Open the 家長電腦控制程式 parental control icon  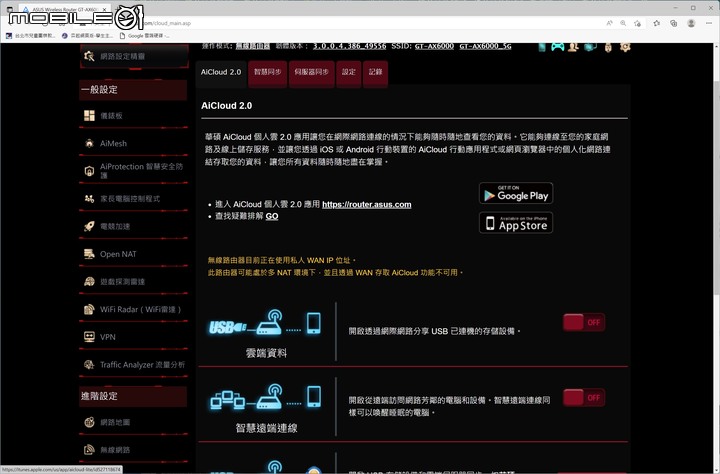click(x=89, y=198)
